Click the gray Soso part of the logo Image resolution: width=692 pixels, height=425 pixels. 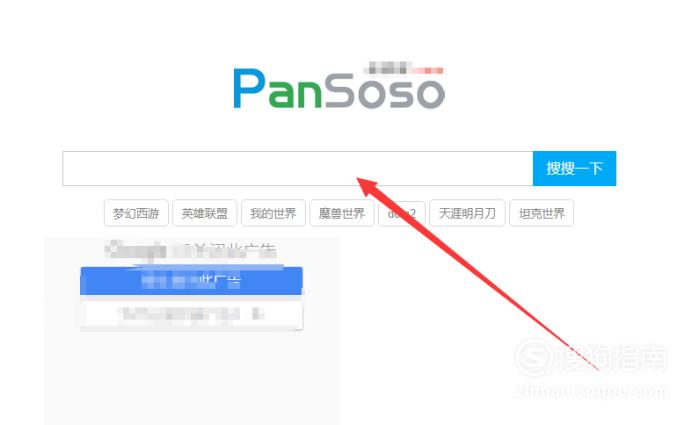point(385,90)
